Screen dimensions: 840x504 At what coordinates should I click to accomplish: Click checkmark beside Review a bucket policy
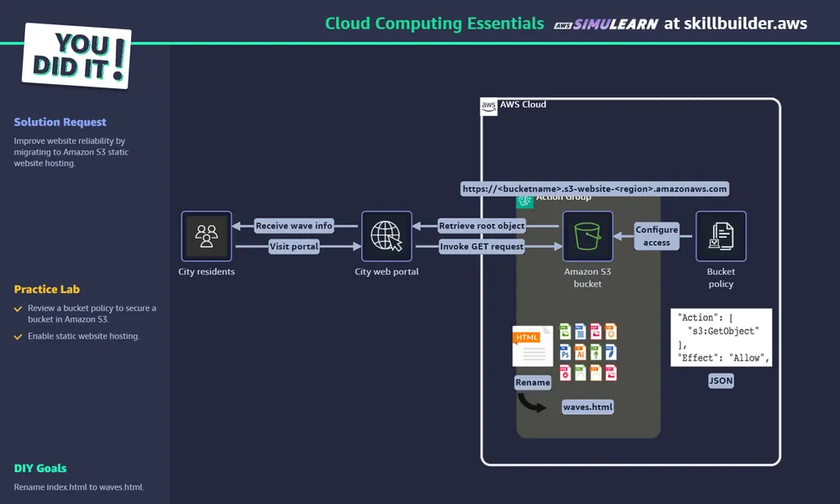click(x=18, y=309)
